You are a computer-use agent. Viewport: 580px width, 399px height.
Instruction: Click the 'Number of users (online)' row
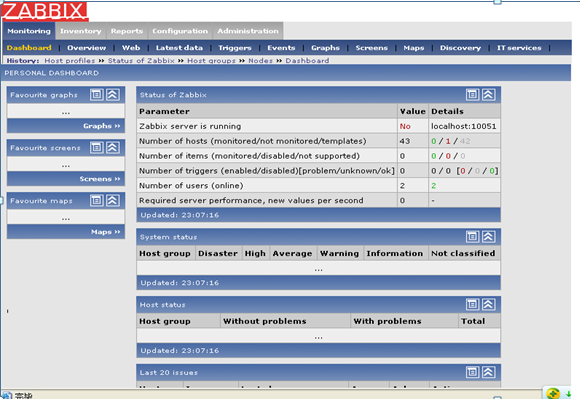318,185
